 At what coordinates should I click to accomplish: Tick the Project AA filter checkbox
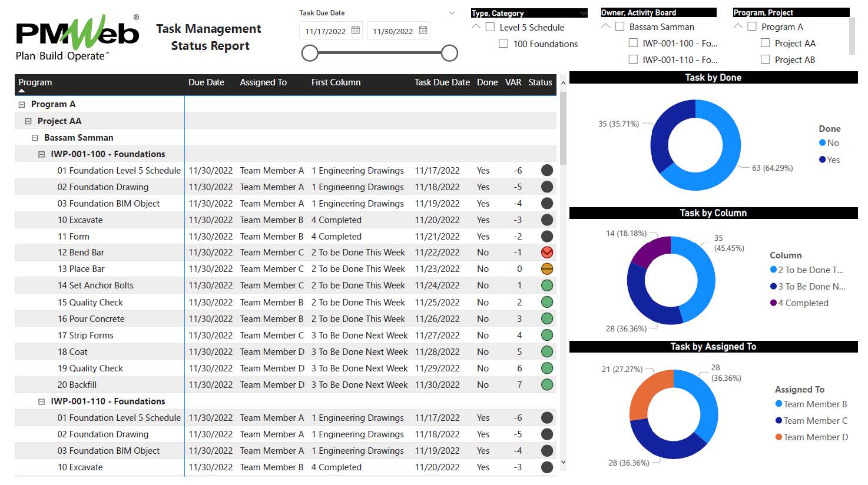coord(765,43)
